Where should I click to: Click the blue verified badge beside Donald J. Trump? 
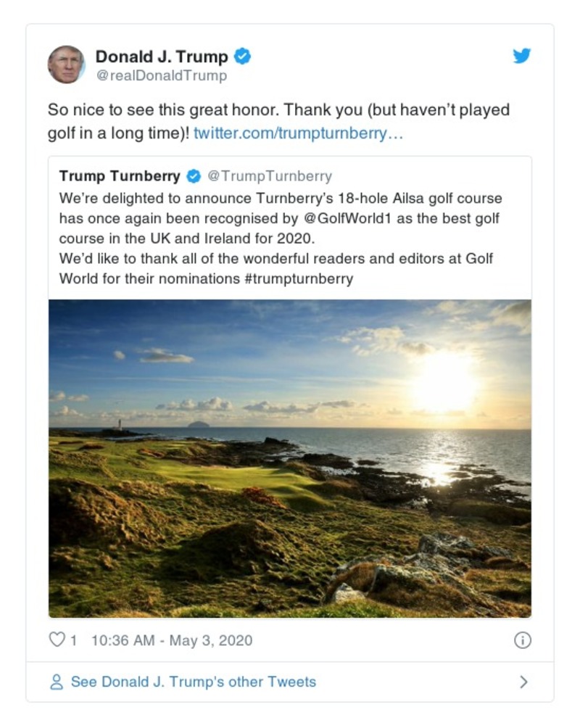[x=244, y=57]
